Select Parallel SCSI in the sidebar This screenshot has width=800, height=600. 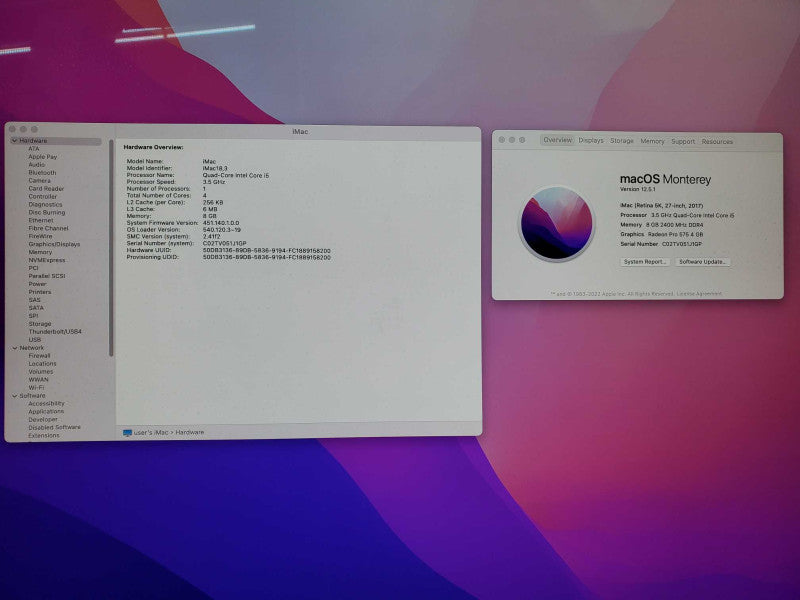point(46,276)
